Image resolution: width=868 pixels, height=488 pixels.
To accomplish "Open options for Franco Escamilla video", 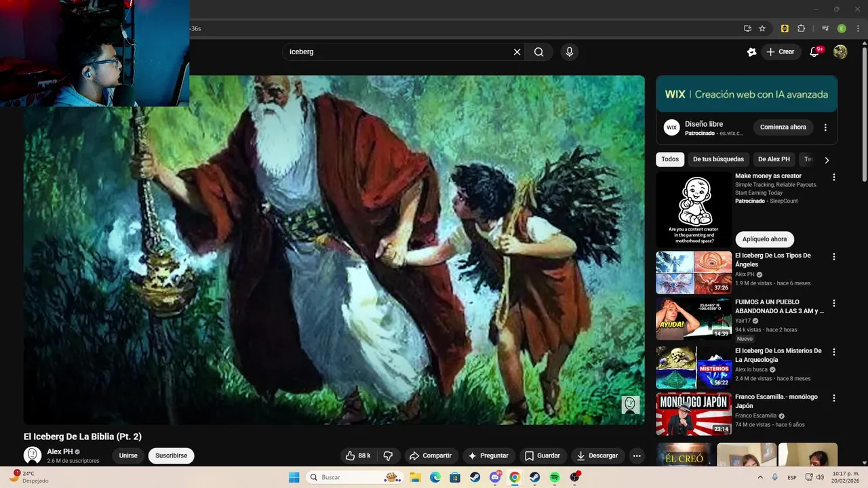I will pos(834,398).
